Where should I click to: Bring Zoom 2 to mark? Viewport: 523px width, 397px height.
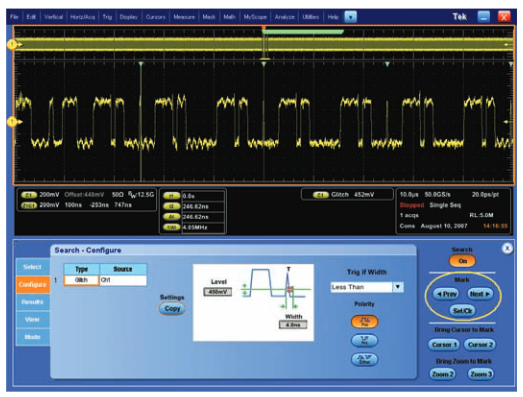(x=442, y=374)
